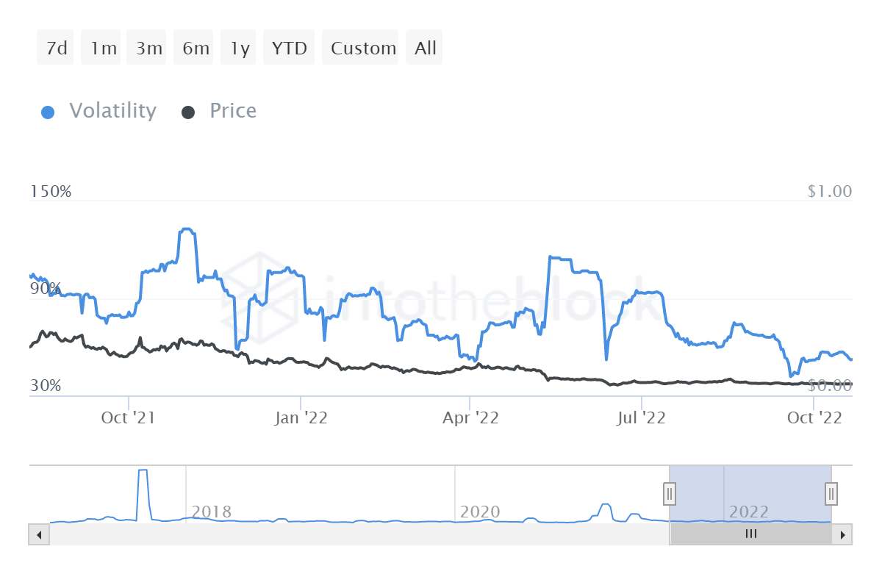Grab the left navigator range handle
The height and width of the screenshot is (588, 882).
click(x=670, y=493)
